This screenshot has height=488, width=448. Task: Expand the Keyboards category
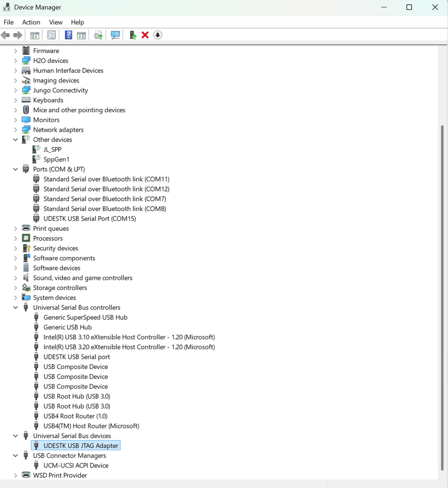tap(16, 100)
